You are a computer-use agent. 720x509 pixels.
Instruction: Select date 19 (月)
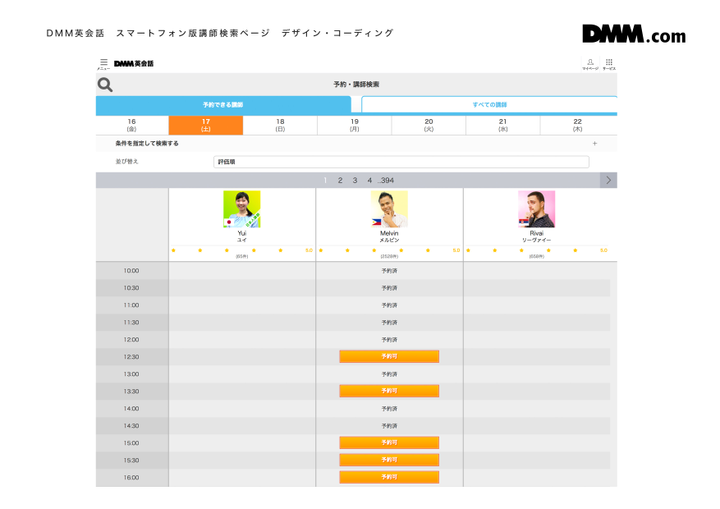pyautogui.click(x=354, y=125)
